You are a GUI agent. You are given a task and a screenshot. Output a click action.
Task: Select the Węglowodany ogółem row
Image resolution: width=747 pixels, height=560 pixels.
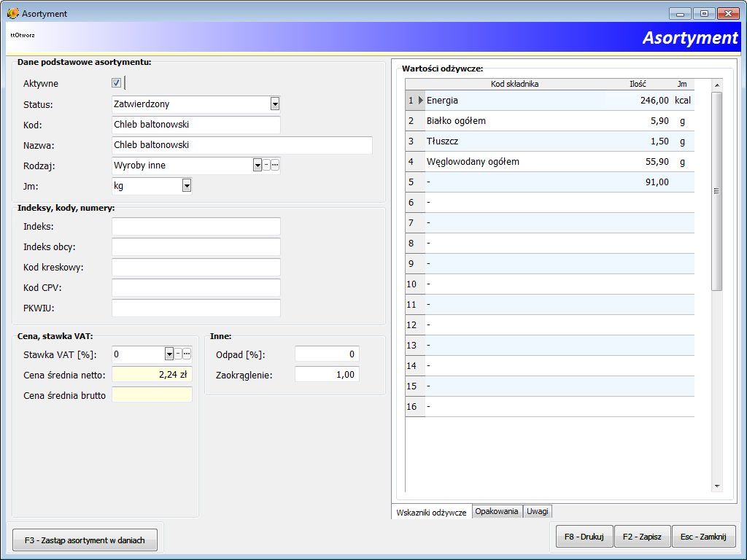click(x=550, y=162)
